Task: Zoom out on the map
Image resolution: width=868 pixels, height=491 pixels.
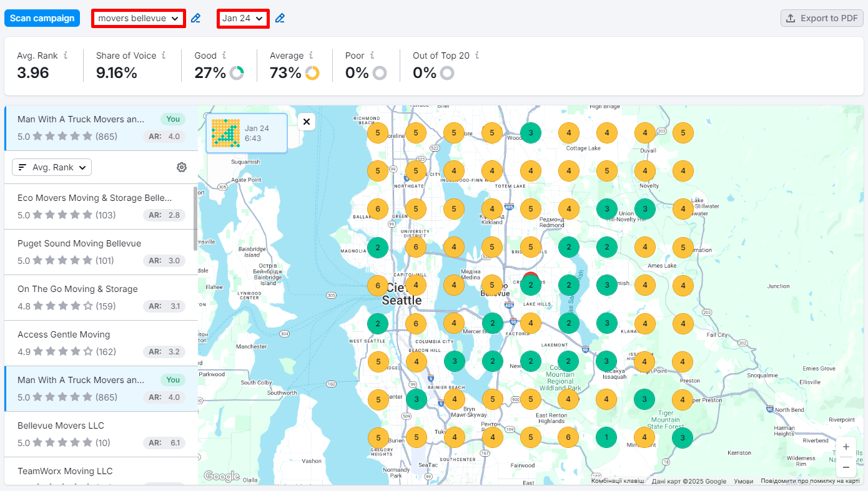Action: click(846, 467)
